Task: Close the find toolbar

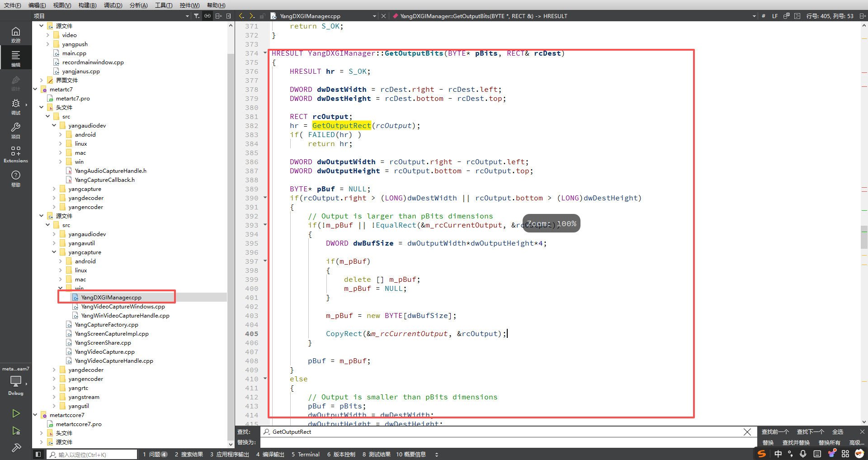Action: pyautogui.click(x=862, y=432)
